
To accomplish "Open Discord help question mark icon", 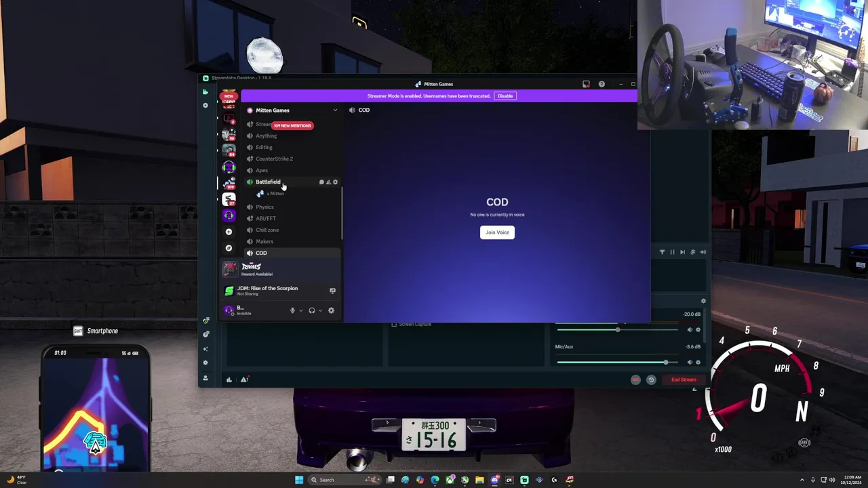I will [601, 84].
